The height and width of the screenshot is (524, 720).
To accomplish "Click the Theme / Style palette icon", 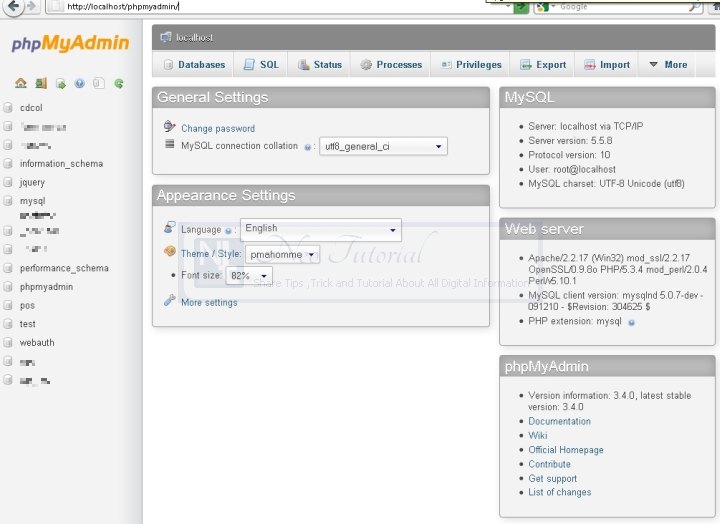I will (170, 251).
